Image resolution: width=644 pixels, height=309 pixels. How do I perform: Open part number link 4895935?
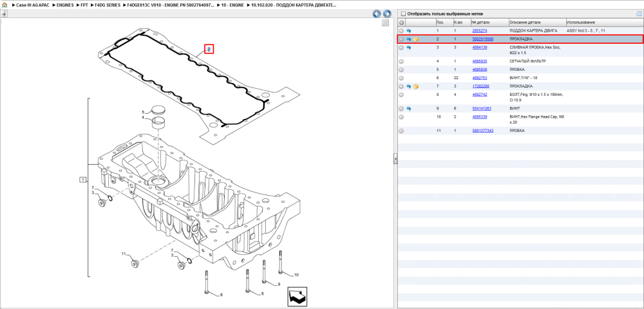tap(480, 61)
